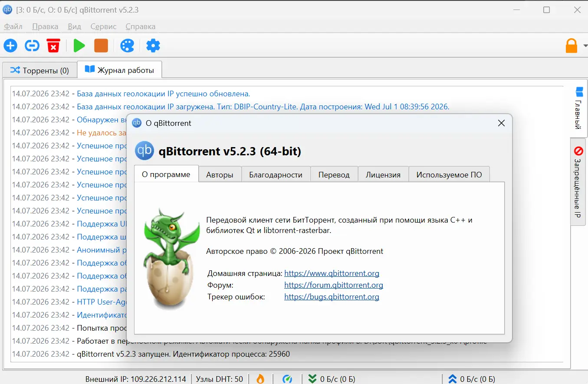Screen dimensions: 588x384
Task: Switch to the Торренты (0) tab
Action: tap(39, 70)
